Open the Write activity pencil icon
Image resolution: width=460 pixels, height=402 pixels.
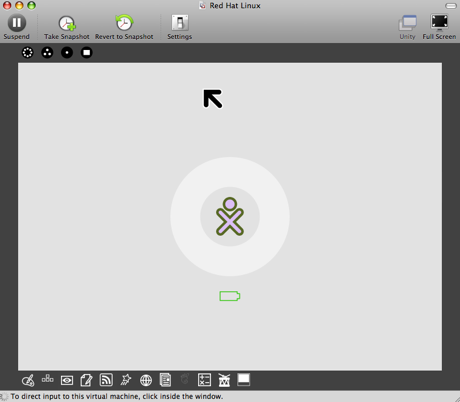click(86, 380)
